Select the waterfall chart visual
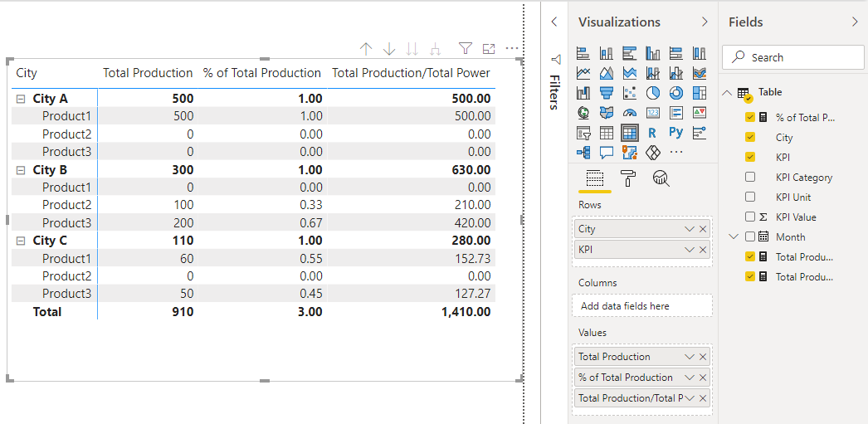 tap(583, 92)
